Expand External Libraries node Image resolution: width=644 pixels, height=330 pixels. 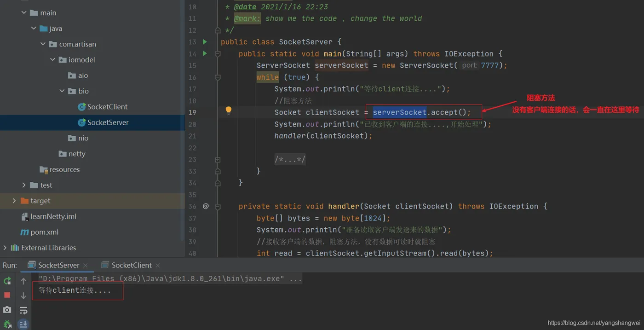click(x=5, y=248)
